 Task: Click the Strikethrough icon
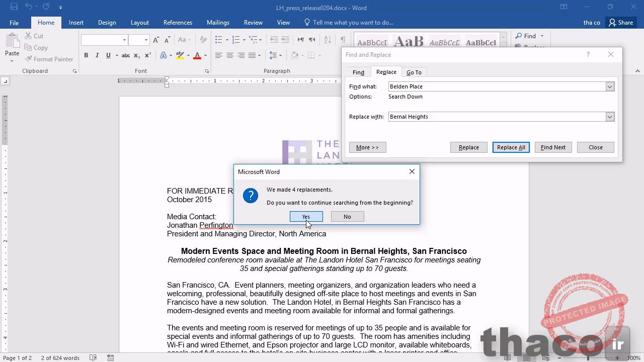(126, 55)
